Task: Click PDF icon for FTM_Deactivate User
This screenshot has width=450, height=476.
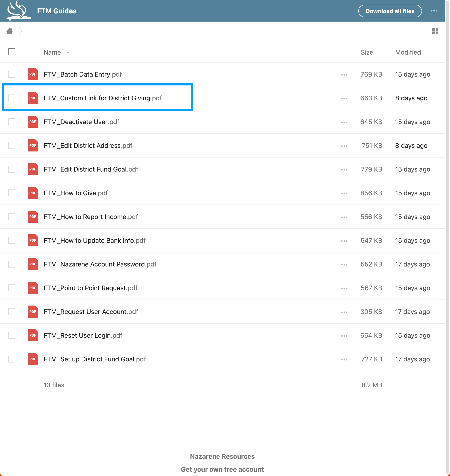Action: click(33, 122)
